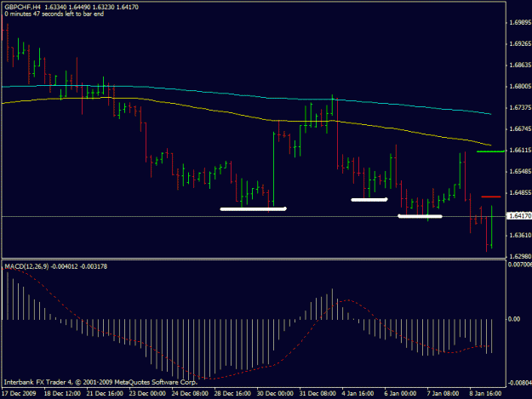Select the red dashed MACD signal line
The width and height of the screenshot is (532, 399).
click(x=246, y=371)
